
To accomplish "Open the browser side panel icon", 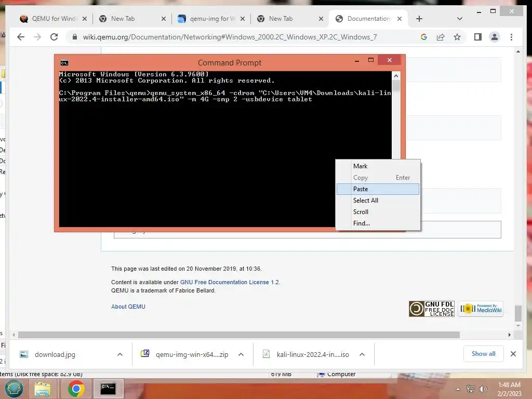I will [x=478, y=37].
